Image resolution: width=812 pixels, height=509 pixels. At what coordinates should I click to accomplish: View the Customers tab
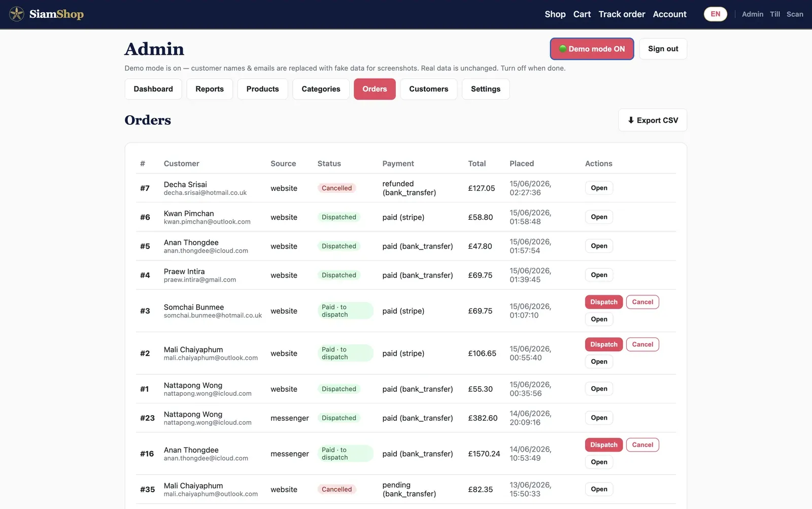point(428,89)
